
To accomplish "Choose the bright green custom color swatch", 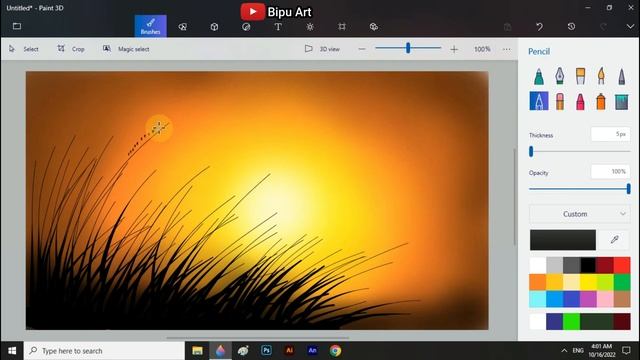I will coord(571,322).
